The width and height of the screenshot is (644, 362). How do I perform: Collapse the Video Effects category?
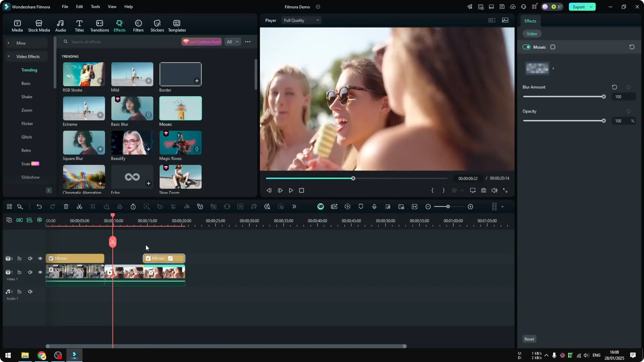click(8, 56)
